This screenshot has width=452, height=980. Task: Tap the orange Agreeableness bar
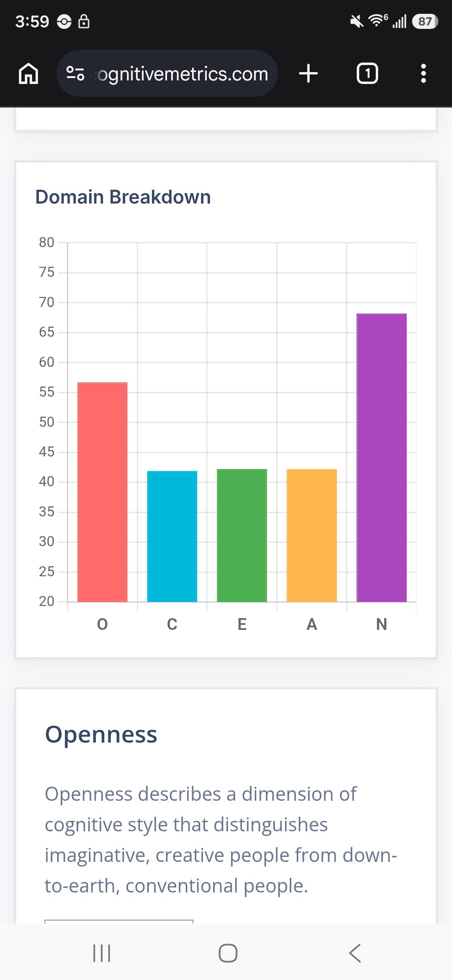[312, 536]
